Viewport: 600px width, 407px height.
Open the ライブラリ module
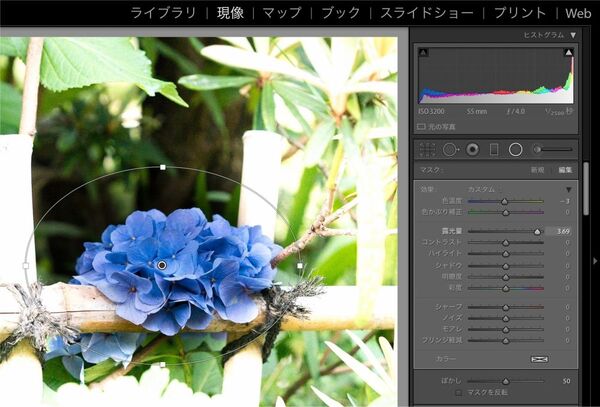[163, 13]
